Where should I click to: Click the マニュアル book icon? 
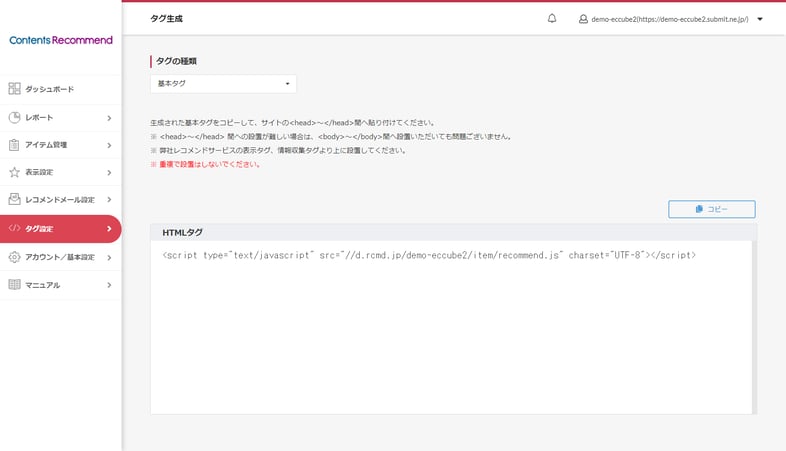click(x=15, y=285)
